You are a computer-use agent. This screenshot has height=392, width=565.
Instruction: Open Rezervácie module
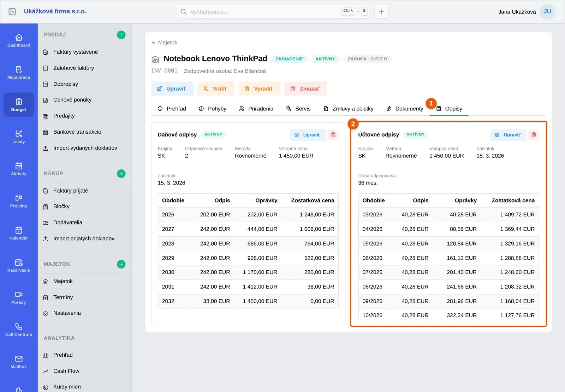coord(19,265)
